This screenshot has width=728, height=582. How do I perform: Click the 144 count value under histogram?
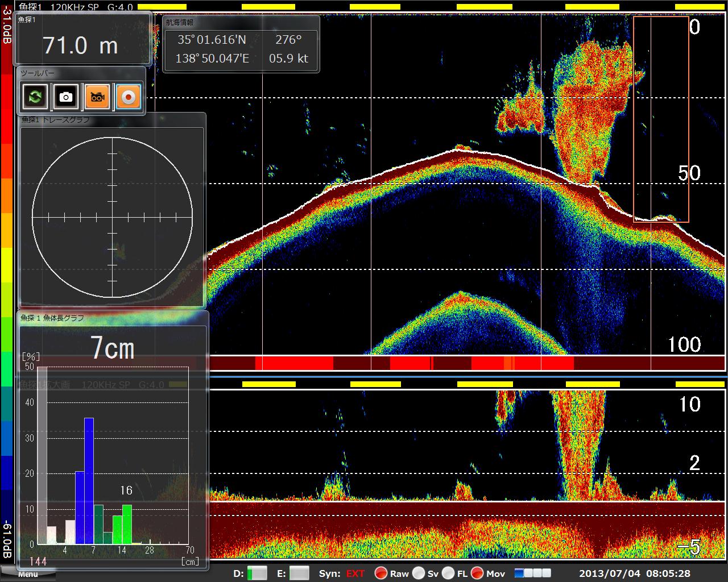tap(38, 562)
